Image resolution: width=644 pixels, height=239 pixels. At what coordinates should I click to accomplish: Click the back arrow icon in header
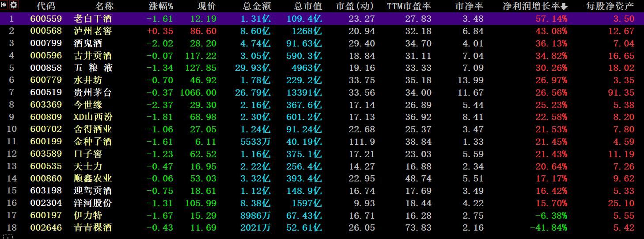4,5
